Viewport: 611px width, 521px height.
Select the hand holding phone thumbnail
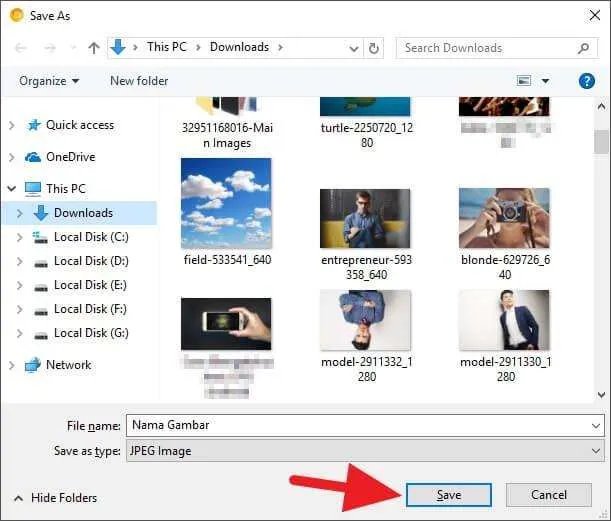tap(226, 324)
